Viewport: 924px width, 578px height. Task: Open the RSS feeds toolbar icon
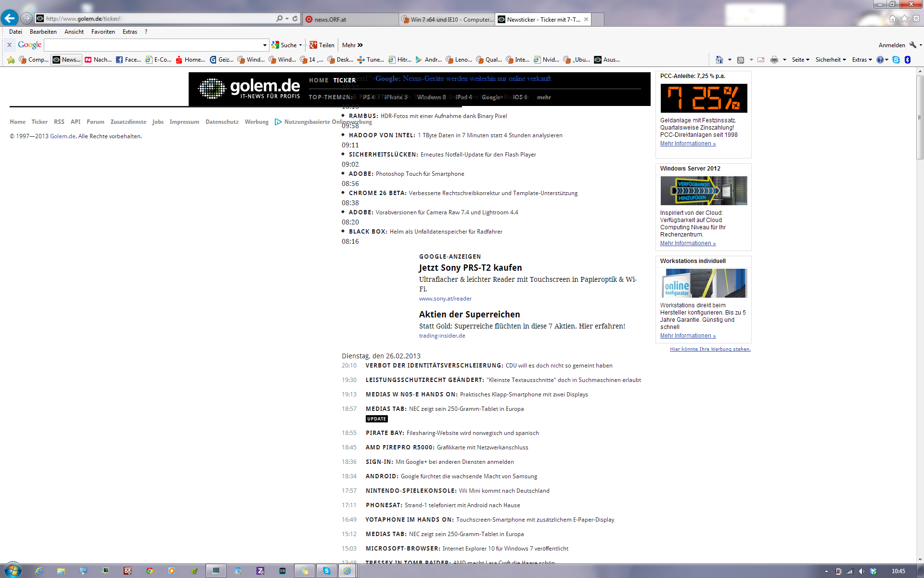point(741,60)
